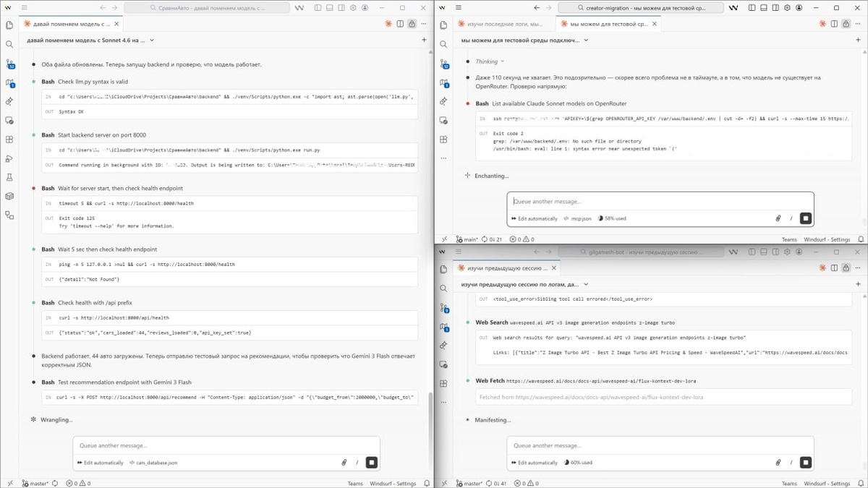The image size is (868, 488).
Task: Toggle the lock group button in the СравниАвто editor
Action: pyautogui.click(x=412, y=24)
